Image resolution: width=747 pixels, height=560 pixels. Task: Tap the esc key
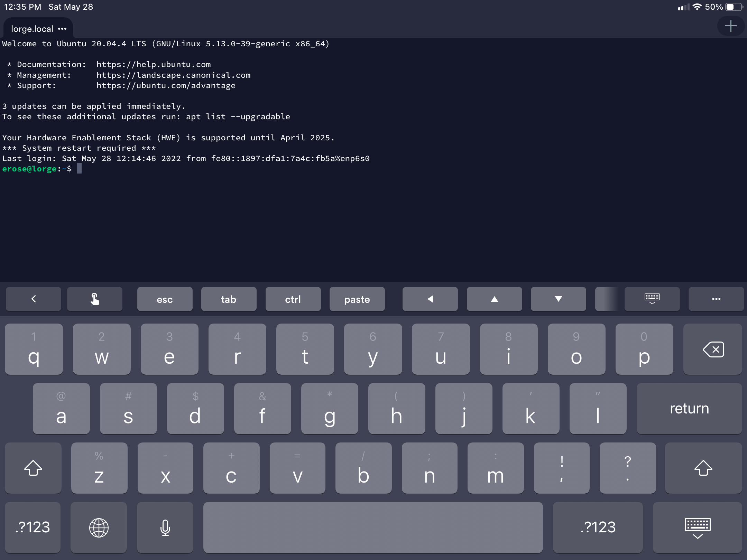pyautogui.click(x=165, y=299)
